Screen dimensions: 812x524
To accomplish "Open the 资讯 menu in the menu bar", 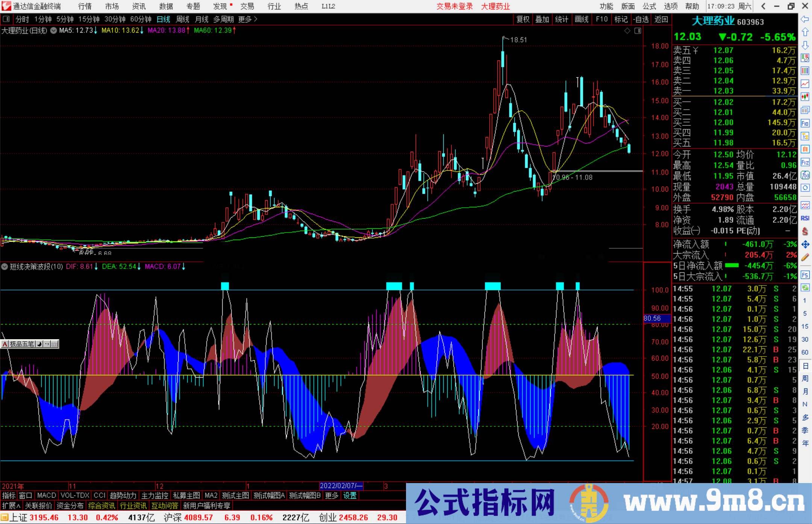I will coord(138,6).
